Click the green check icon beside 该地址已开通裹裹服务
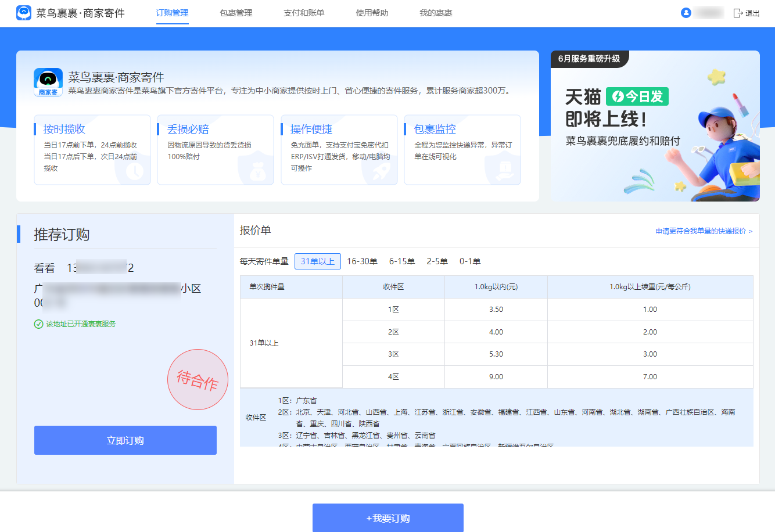The image size is (775, 532). (x=38, y=324)
